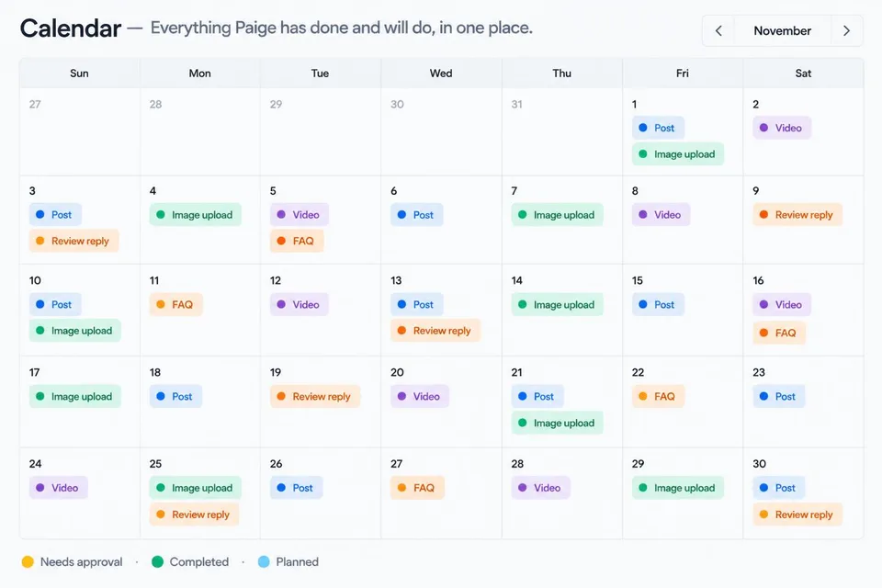Click the Needs approval legend dot
The height and width of the screenshot is (588, 882).
(x=28, y=561)
